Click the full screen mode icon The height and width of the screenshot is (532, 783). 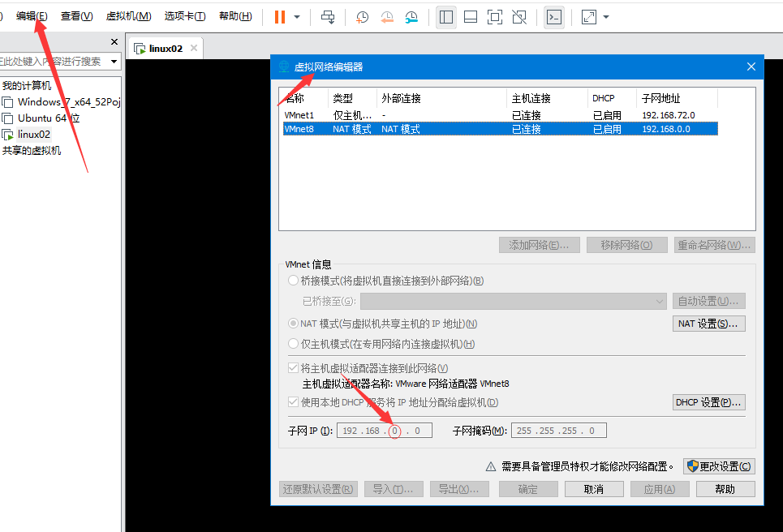pyautogui.click(x=495, y=17)
